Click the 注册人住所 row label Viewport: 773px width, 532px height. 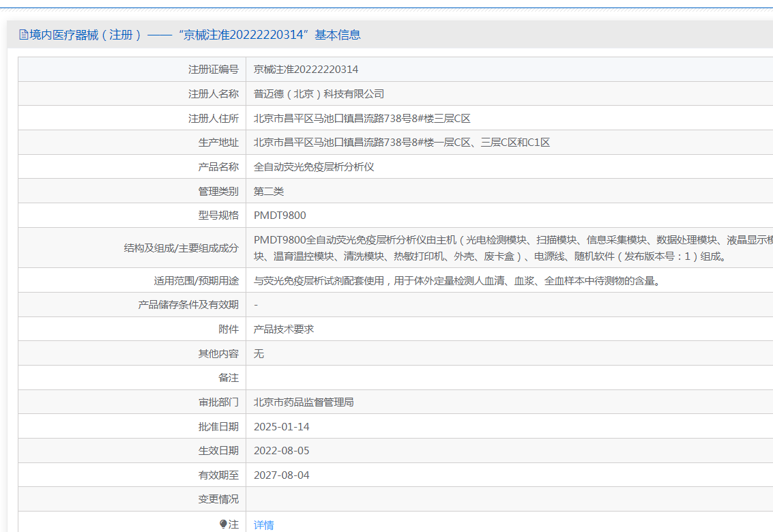214,118
